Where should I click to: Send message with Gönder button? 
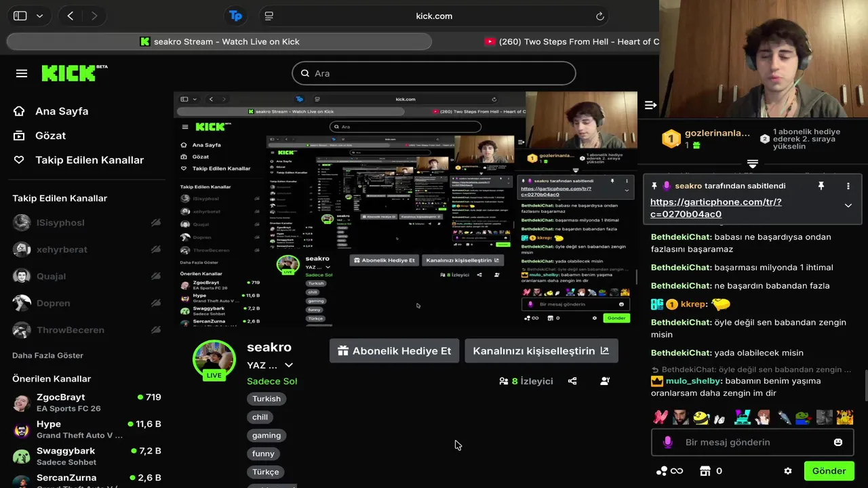click(x=829, y=471)
